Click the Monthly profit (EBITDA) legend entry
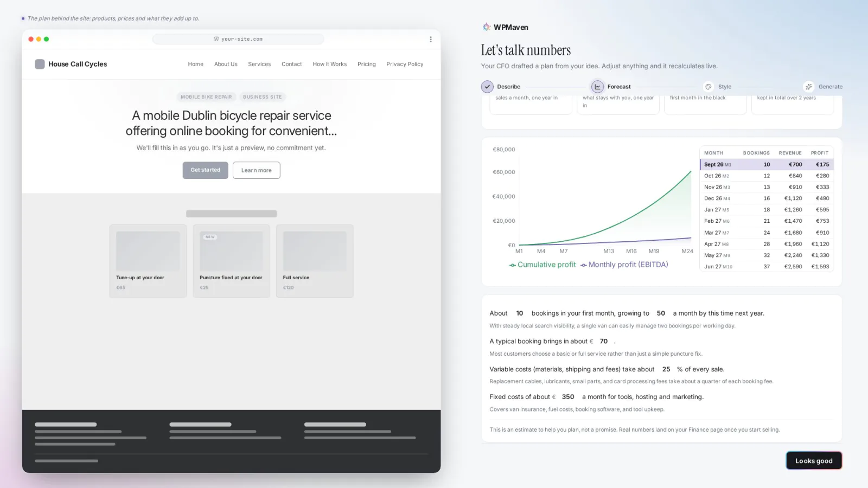 (x=624, y=265)
